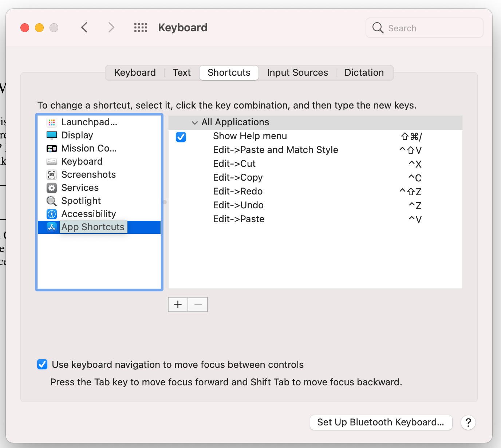
Task: Open the Dictation tab
Action: tap(364, 73)
